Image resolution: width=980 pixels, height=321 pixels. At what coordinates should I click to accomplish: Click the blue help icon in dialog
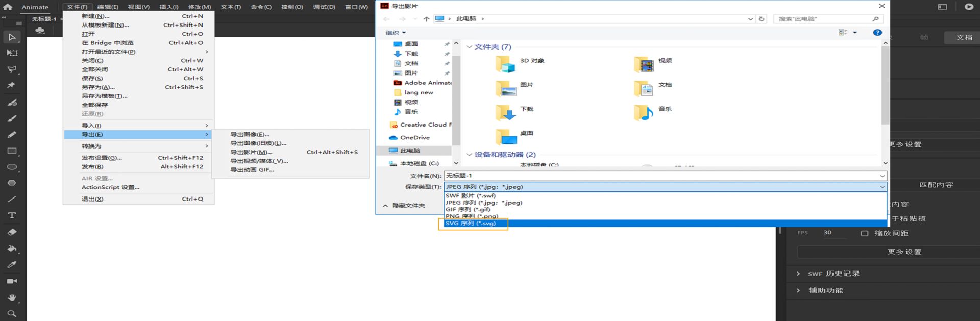click(x=877, y=32)
